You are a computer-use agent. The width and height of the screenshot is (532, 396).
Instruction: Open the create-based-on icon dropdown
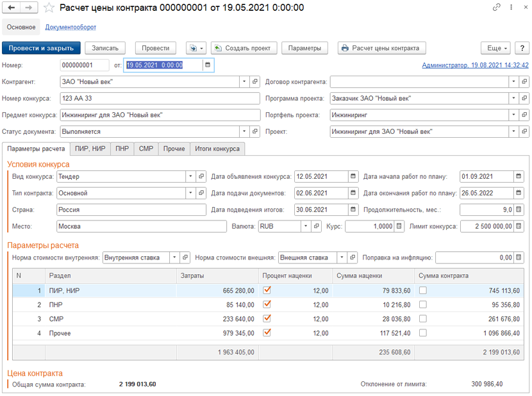click(x=196, y=48)
